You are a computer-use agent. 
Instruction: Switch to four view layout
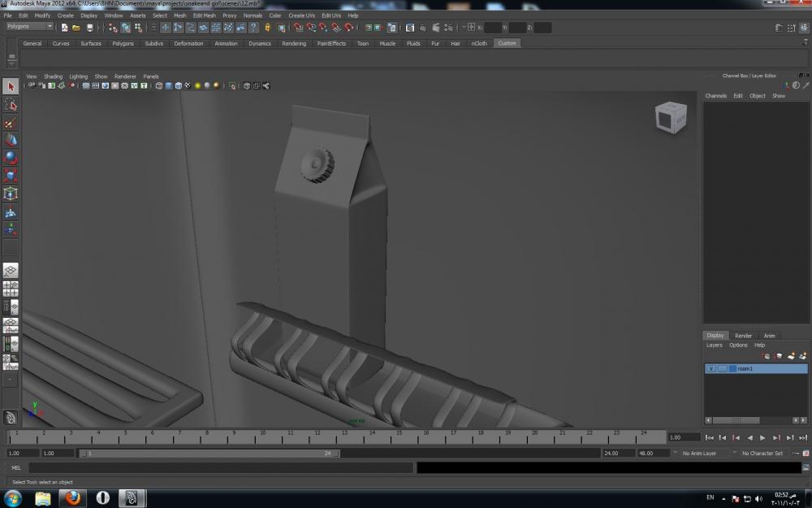click(x=11, y=289)
